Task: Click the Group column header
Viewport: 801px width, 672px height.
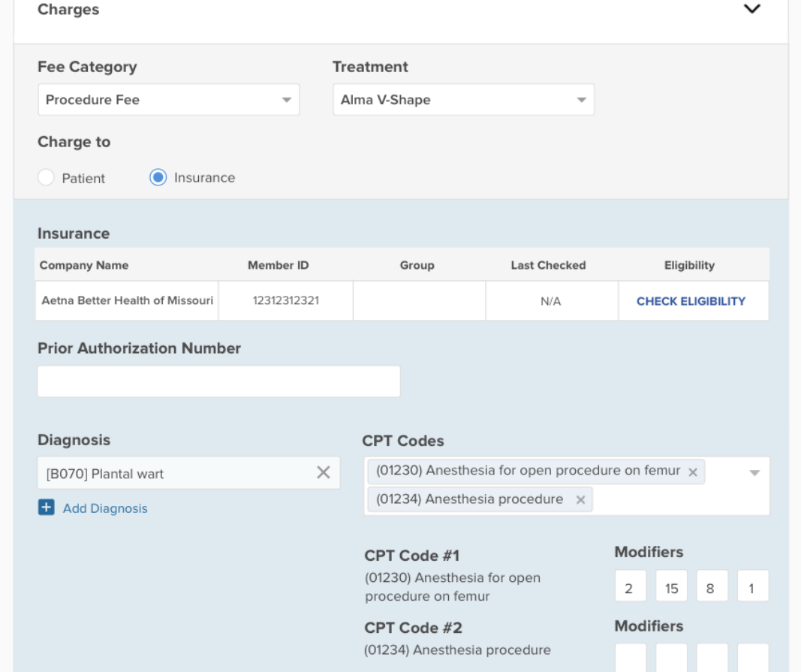Action: click(417, 265)
